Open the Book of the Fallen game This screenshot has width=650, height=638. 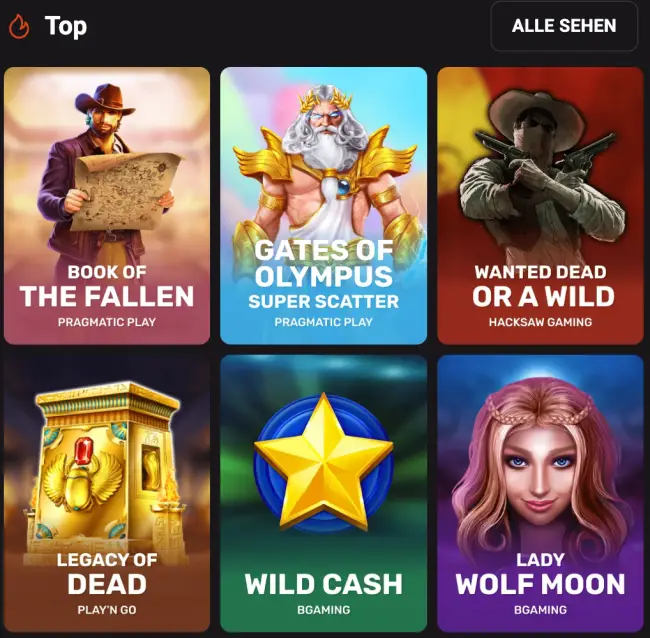pos(107,206)
